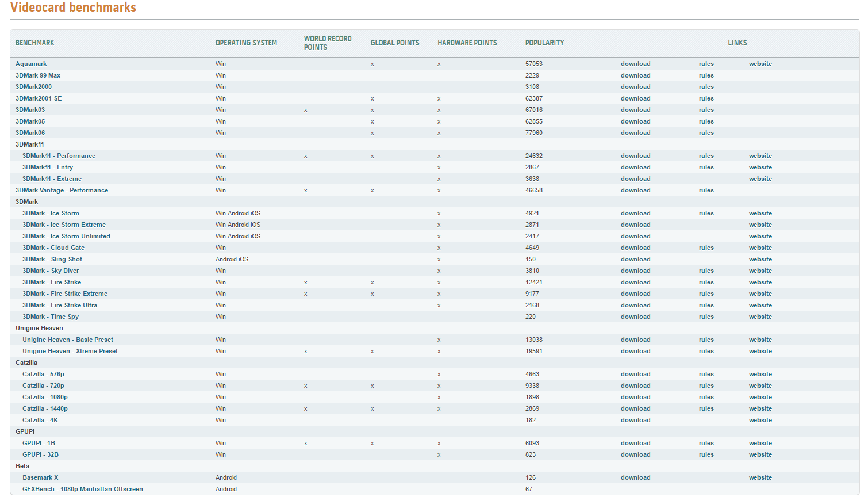
Task: Open Unigine Heaven - Xtreme Preset
Action: tap(70, 351)
